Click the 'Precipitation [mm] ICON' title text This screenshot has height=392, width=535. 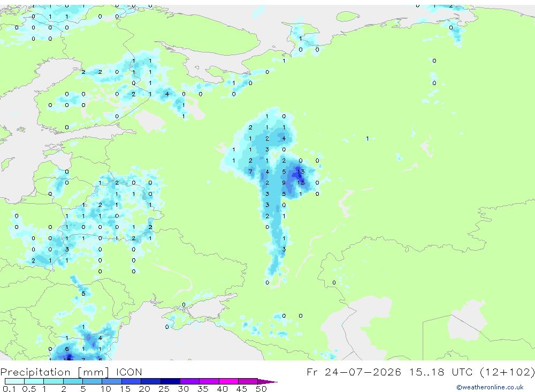[x=71, y=372]
